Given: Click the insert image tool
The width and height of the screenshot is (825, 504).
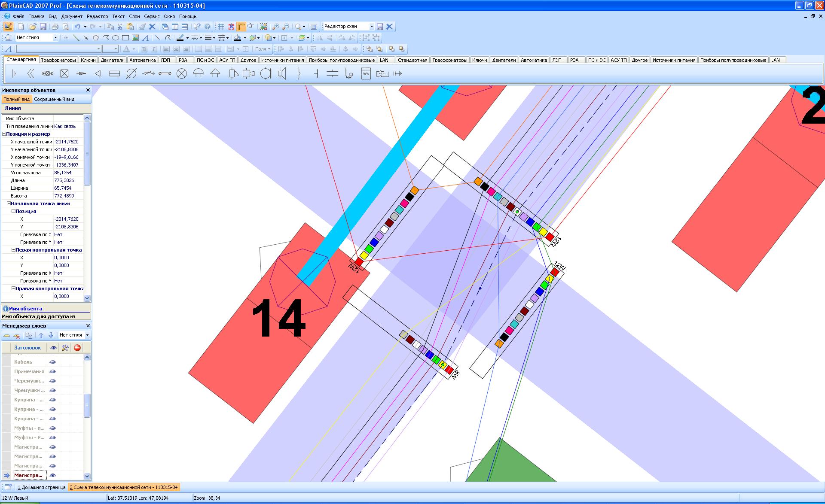Looking at the screenshot, I should pyautogui.click(x=135, y=38).
